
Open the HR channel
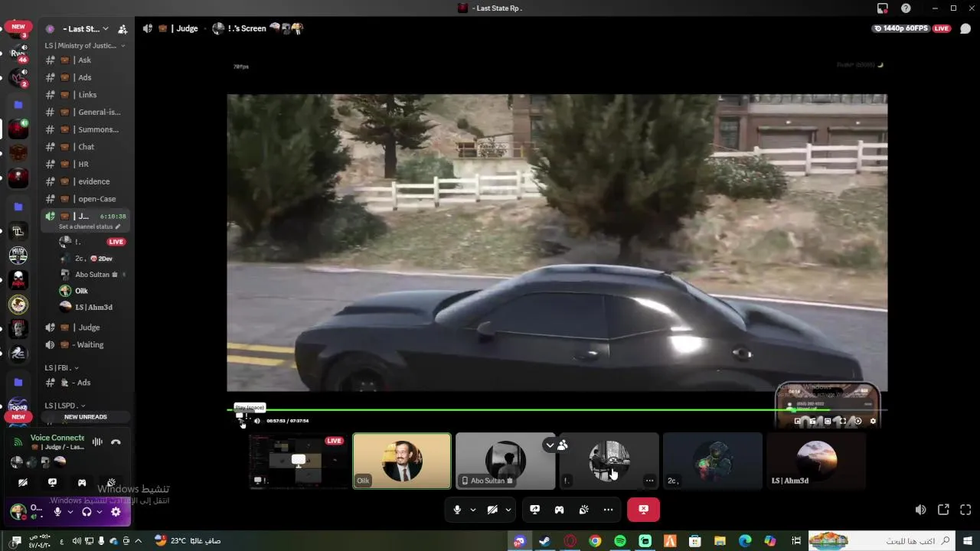86,164
